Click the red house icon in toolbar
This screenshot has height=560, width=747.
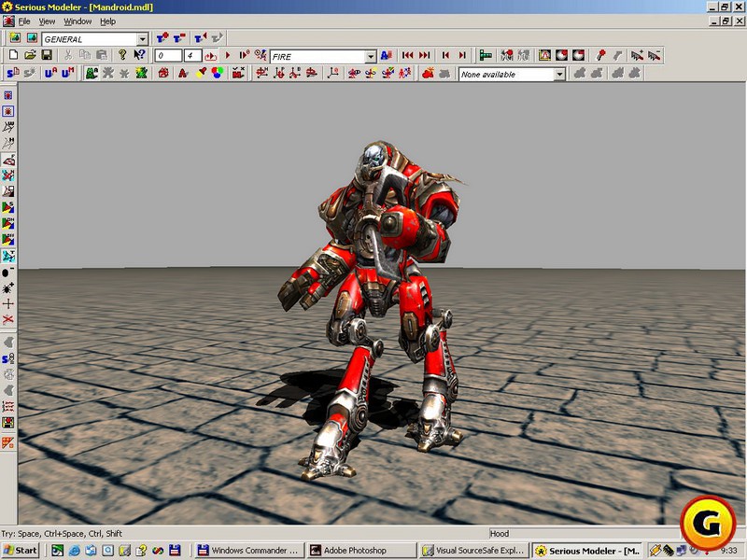pyautogui.click(x=163, y=73)
